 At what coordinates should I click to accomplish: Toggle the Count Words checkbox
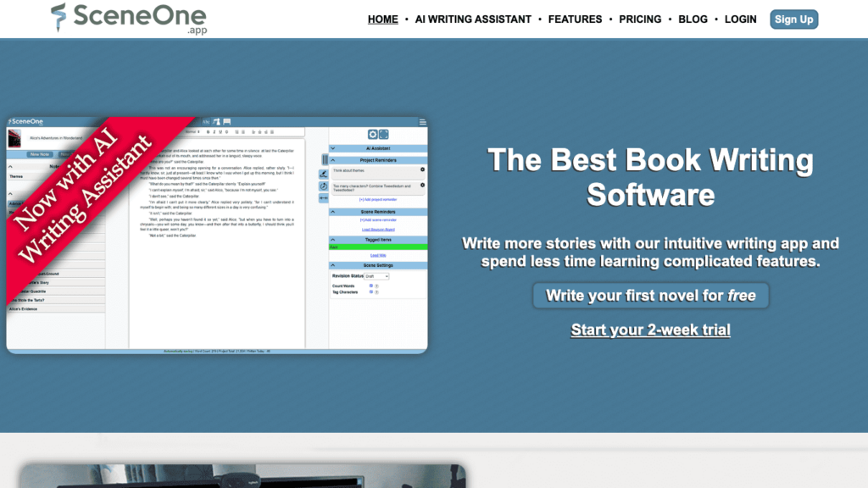(371, 286)
